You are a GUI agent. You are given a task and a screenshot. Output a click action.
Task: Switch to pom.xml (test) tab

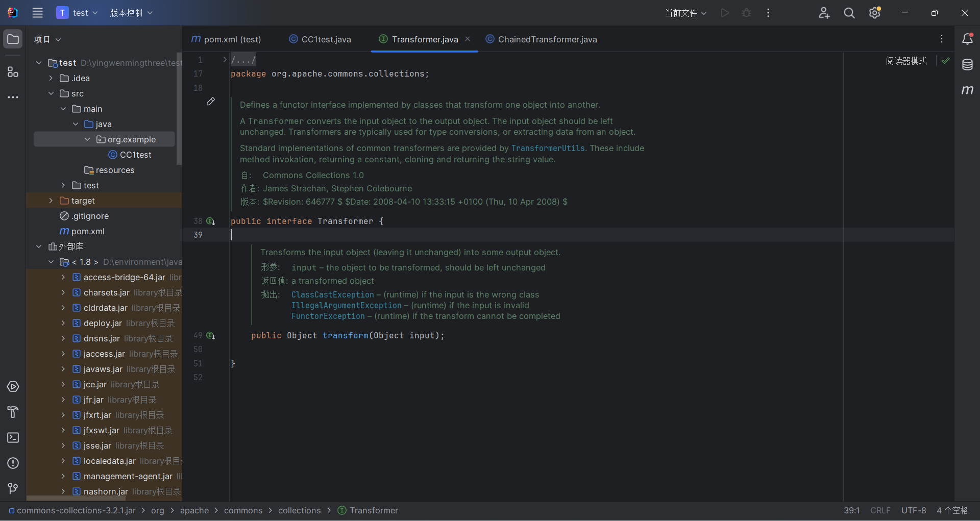click(226, 39)
